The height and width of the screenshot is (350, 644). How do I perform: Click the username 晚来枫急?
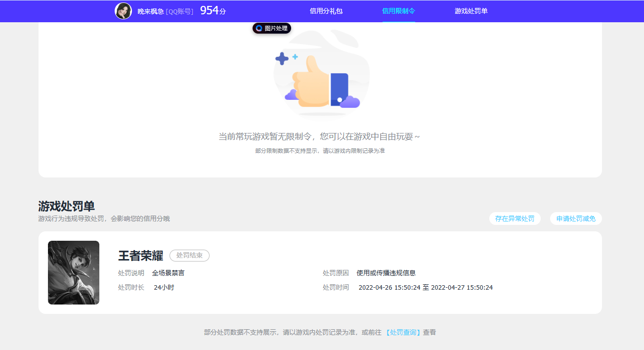151,11
